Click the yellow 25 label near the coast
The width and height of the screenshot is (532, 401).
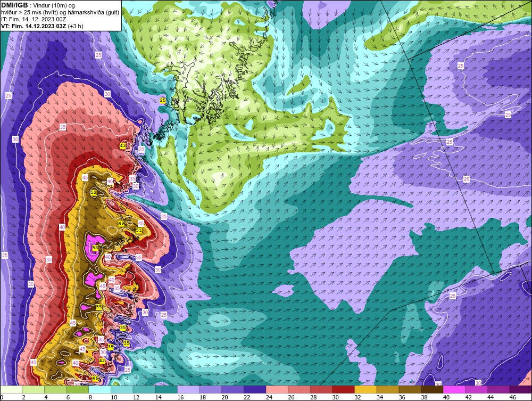click(163, 100)
